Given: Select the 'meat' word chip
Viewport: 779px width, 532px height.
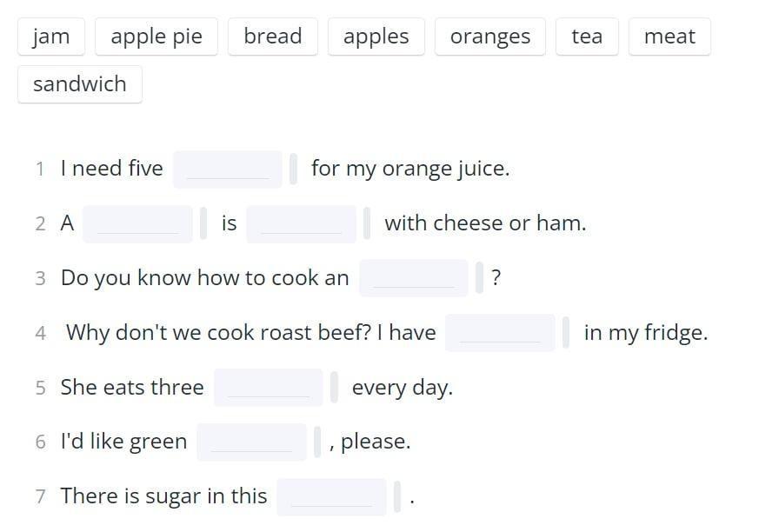Looking at the screenshot, I should [x=669, y=37].
